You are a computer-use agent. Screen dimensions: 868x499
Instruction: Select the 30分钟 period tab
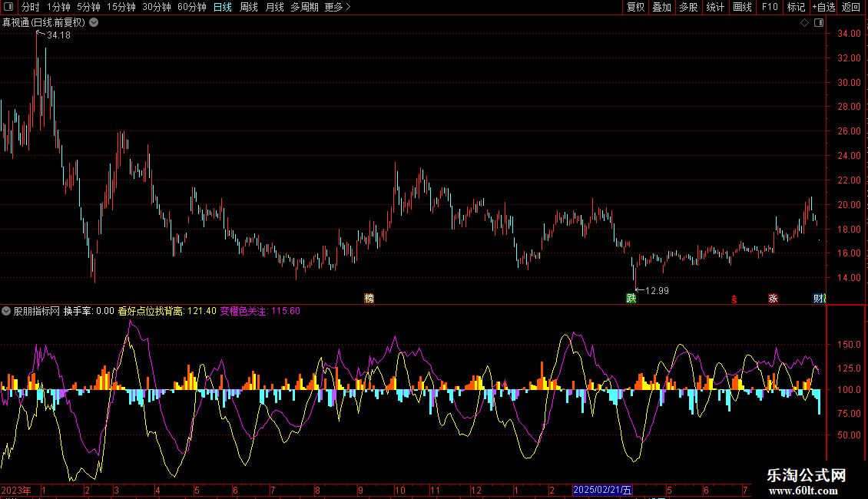[157, 7]
